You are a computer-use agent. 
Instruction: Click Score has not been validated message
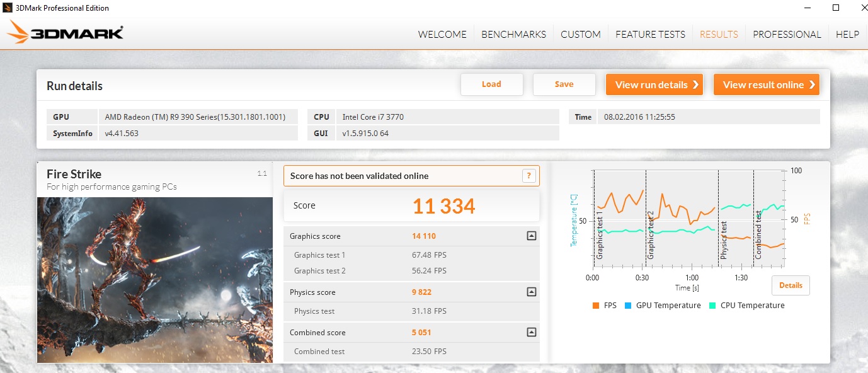(x=359, y=176)
